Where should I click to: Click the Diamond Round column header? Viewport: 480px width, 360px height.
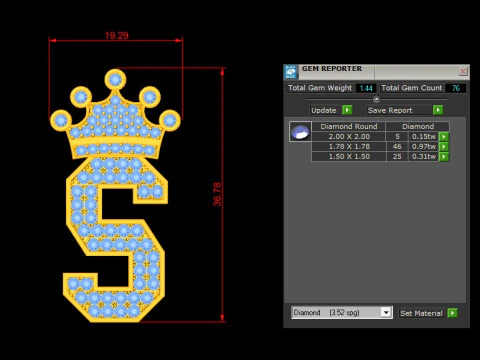tap(349, 126)
